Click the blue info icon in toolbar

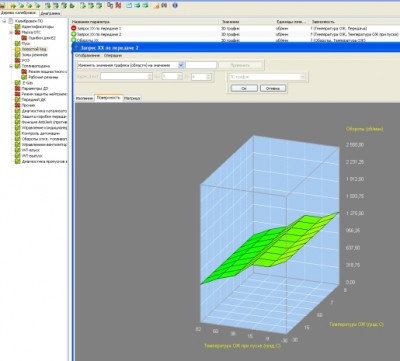175,5
